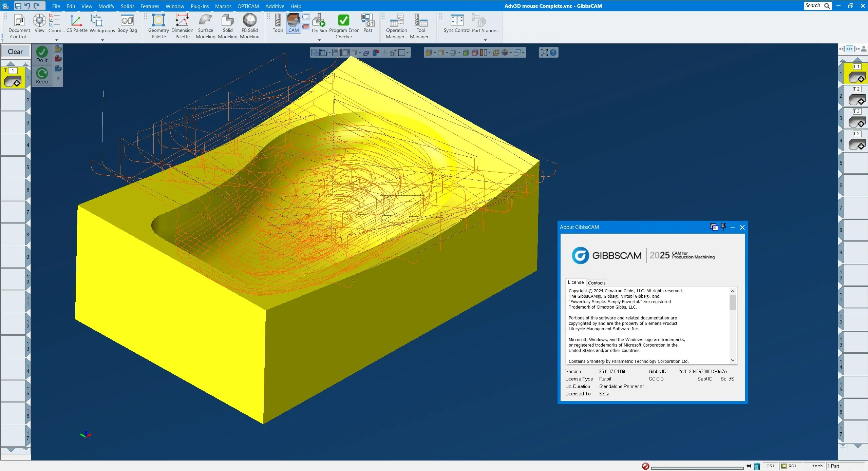This screenshot has width=868, height=471.
Task: Select the blue part solid icon
Action: 58,68
